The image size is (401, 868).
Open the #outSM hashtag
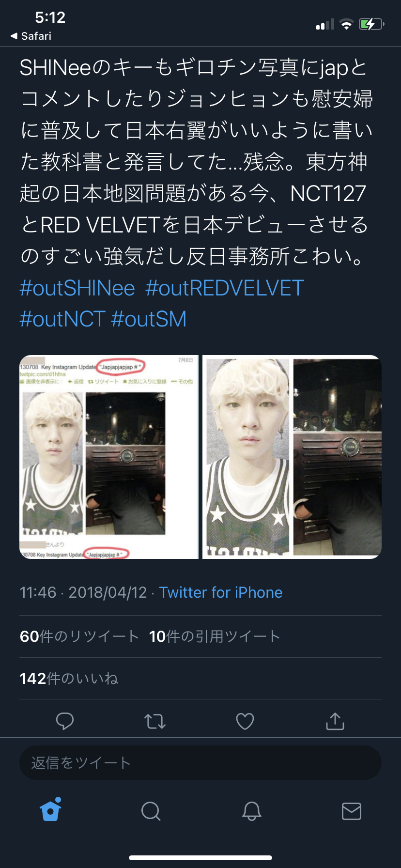149,319
